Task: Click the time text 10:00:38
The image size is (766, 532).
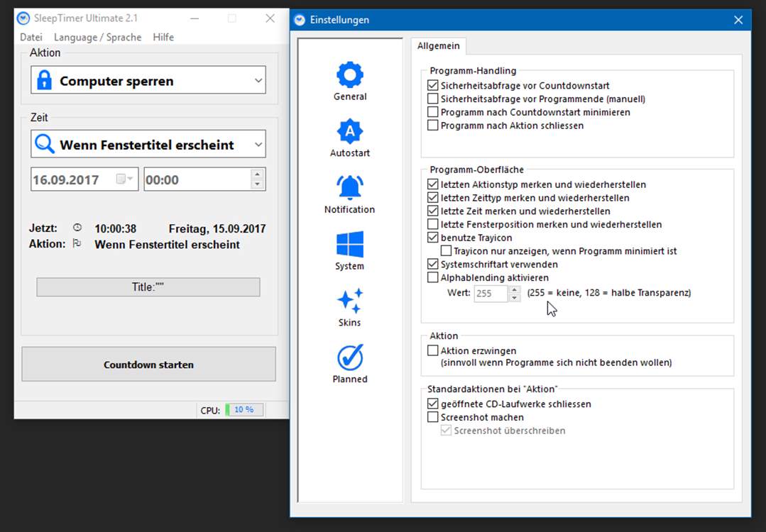Action: (x=115, y=228)
